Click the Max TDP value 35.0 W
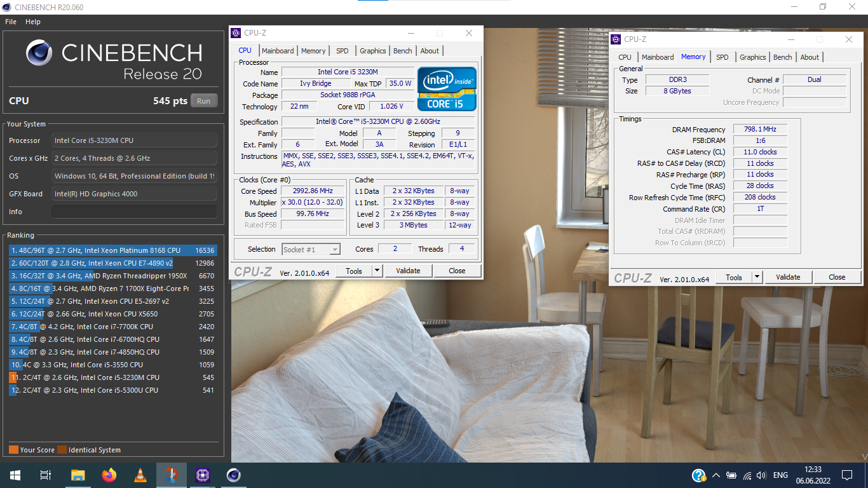Screen dimensions: 868x488 pyautogui.click(x=400, y=84)
